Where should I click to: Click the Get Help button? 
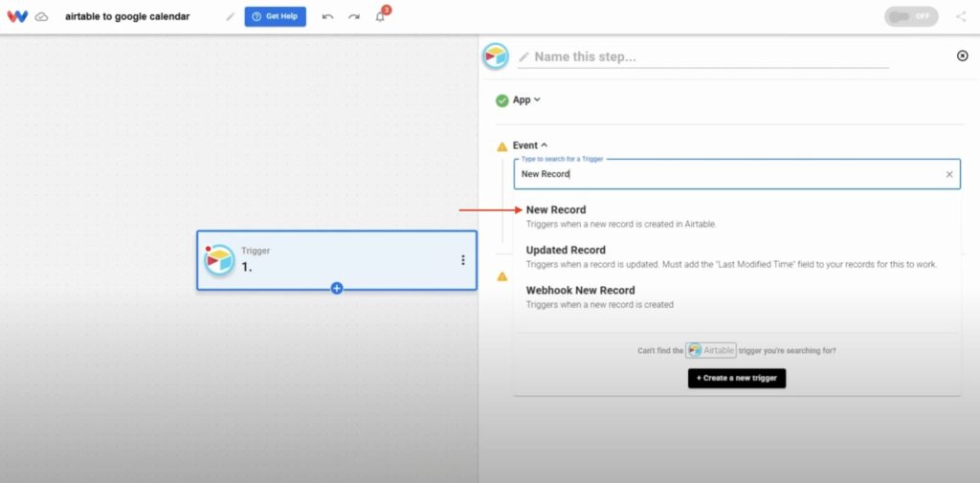pos(275,17)
